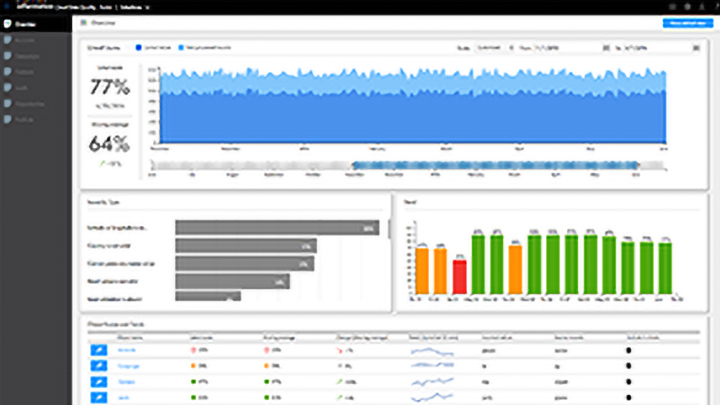Viewport: 720px width, 405px height.
Task: Click the trend sparkline in the Leads row
Action: tap(432, 397)
